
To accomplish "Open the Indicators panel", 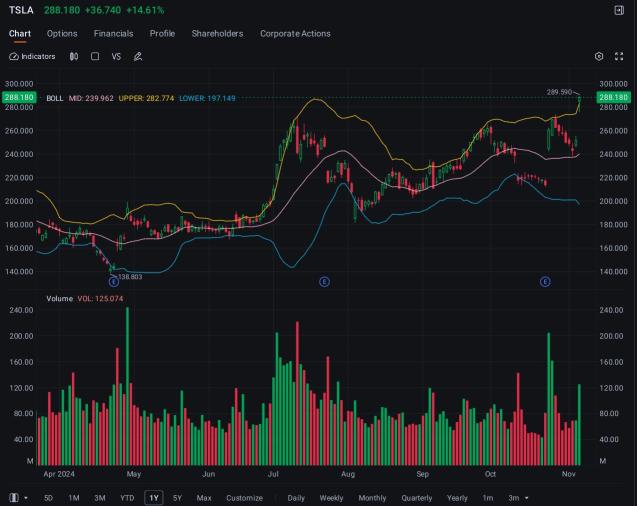I will (32, 56).
